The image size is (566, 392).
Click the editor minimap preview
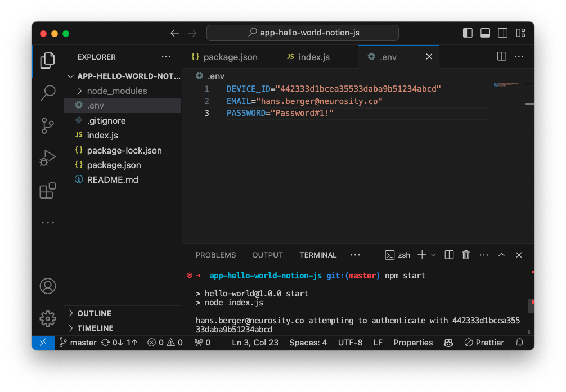tap(506, 85)
